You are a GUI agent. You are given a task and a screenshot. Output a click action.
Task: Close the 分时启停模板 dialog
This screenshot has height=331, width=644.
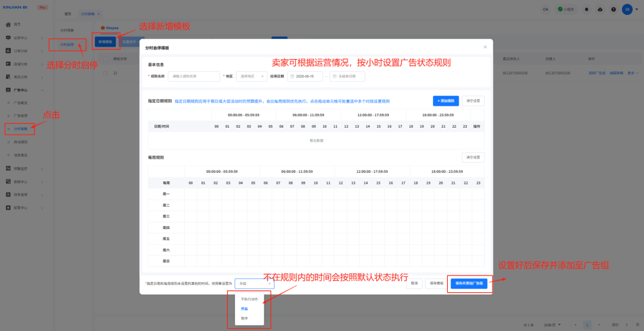(x=485, y=47)
